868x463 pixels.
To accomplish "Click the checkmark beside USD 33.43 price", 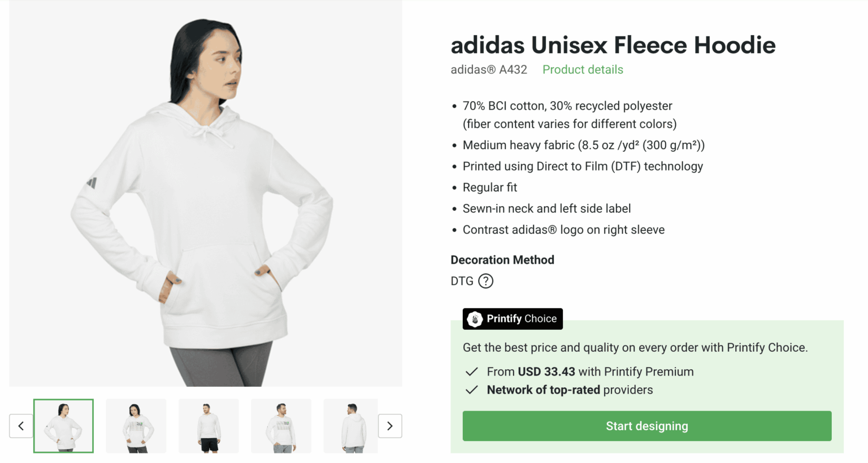I will pyautogui.click(x=471, y=372).
